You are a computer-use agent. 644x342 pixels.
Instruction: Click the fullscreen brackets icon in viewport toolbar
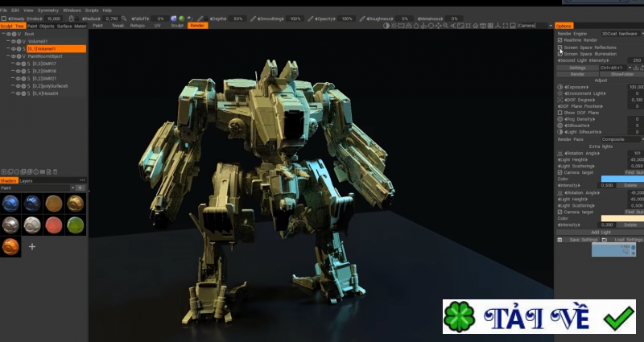point(506,26)
